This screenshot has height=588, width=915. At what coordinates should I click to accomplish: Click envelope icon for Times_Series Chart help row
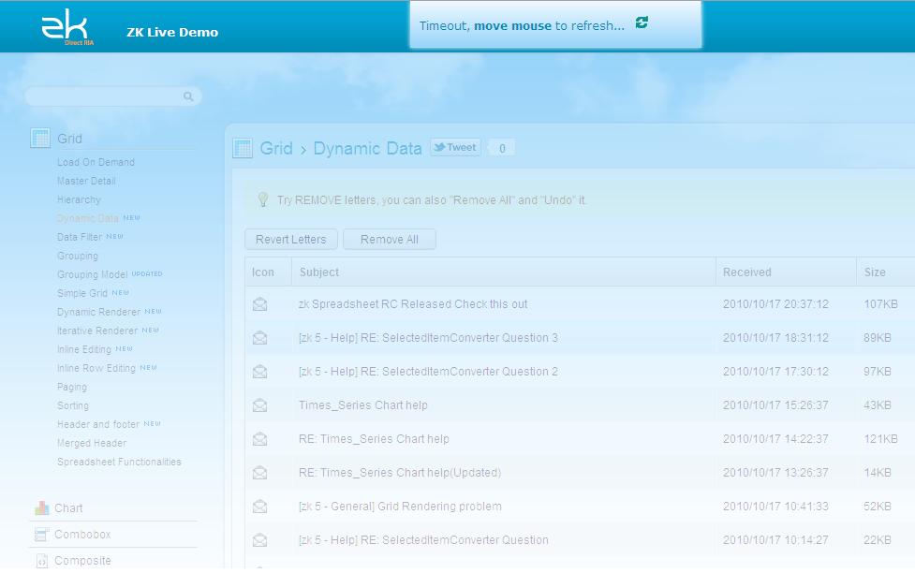(259, 404)
